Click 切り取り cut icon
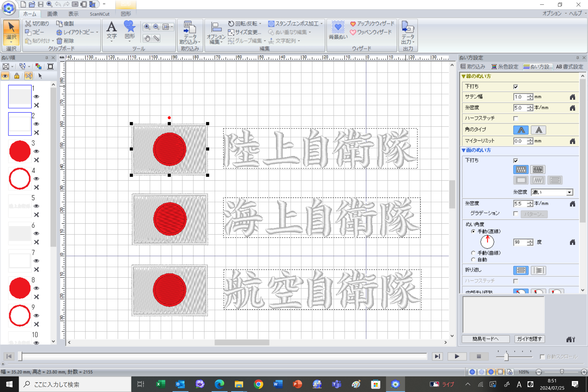The height and width of the screenshot is (392, 588). pos(37,24)
